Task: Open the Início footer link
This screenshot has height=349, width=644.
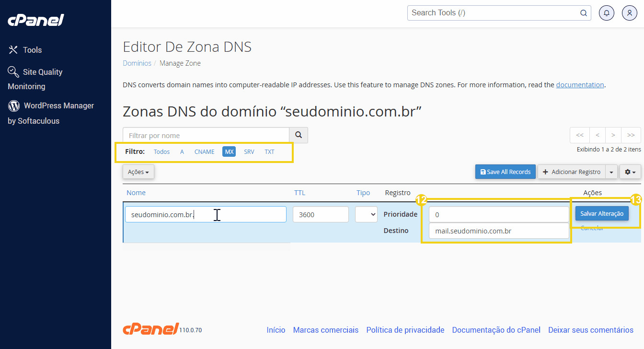Action: coord(276,330)
